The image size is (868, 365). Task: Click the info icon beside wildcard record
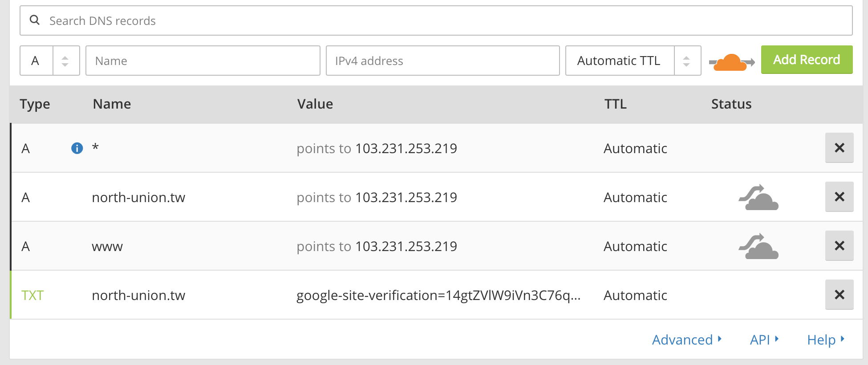click(x=77, y=148)
